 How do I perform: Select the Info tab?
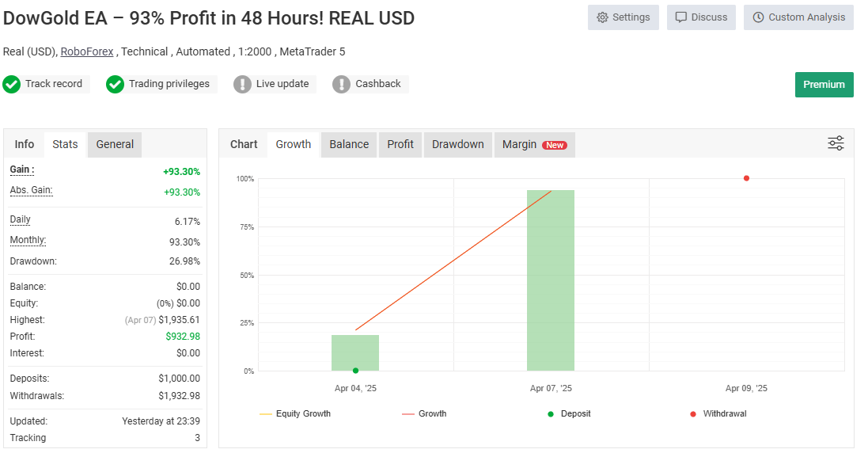coord(25,145)
